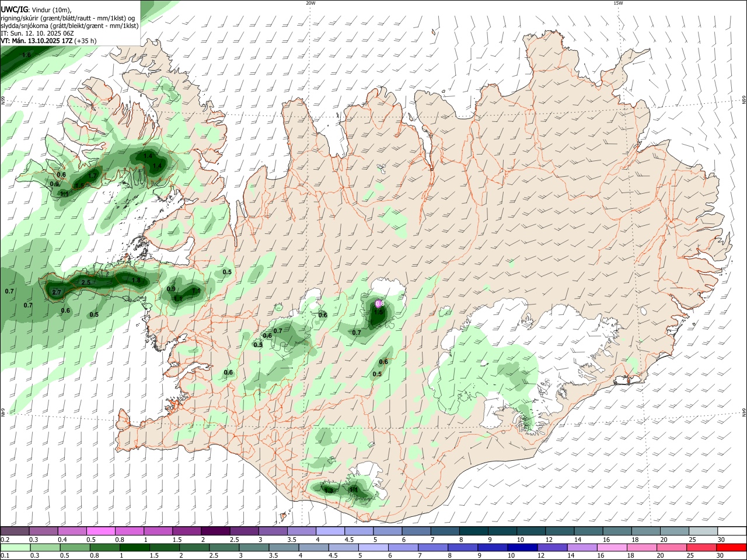
Task: Pick the deep navy blue rain swatch between 10 and 12
Action: click(x=522, y=547)
